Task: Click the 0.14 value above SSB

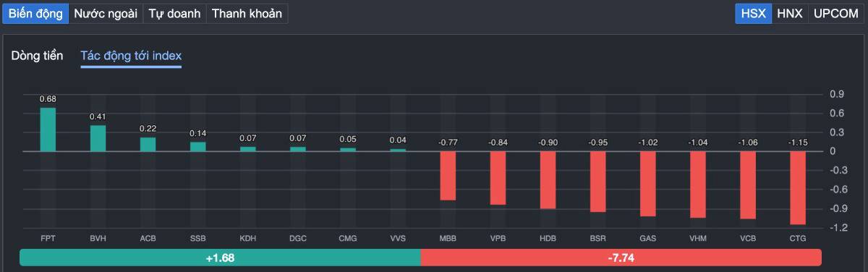Action: coord(197,134)
